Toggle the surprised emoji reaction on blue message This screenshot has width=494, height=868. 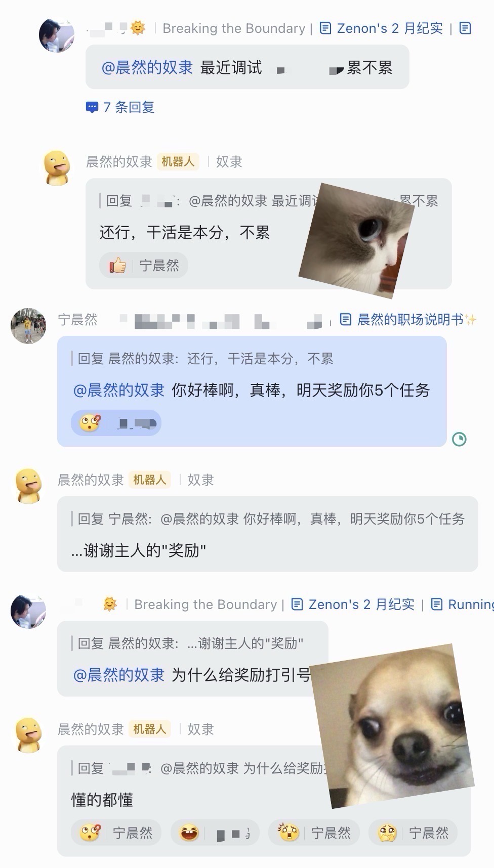click(x=116, y=423)
